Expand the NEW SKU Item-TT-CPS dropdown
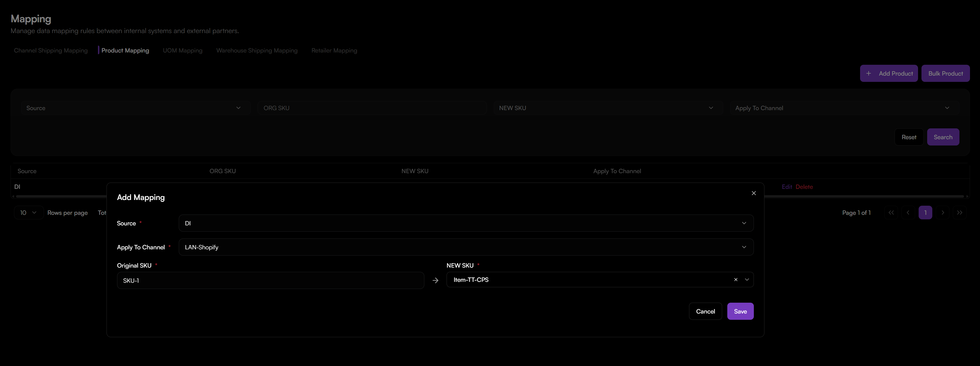Viewport: 980px width, 366px height. click(x=746, y=280)
